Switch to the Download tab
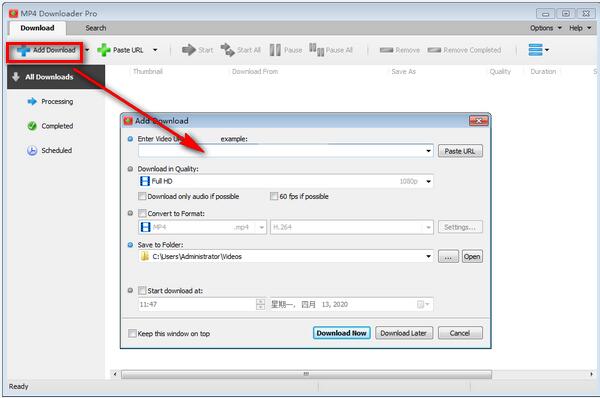The height and width of the screenshot is (398, 600). 37,28
